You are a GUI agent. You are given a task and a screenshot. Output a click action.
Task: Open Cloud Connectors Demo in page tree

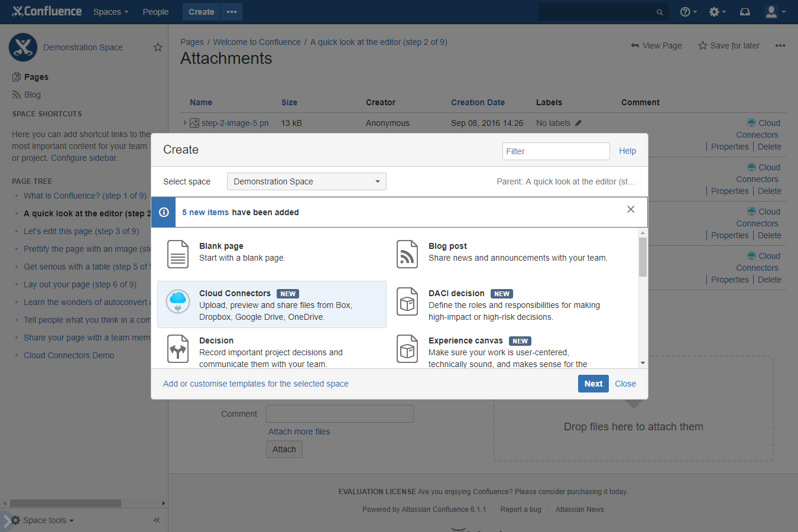(69, 355)
